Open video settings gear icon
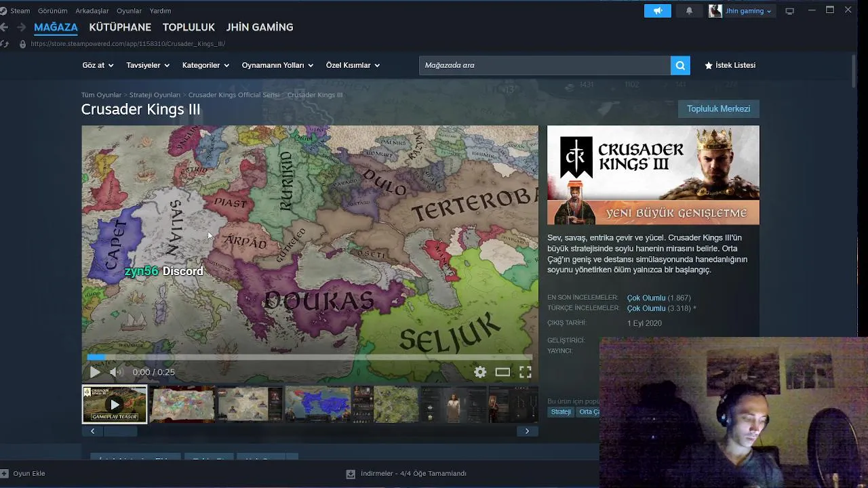This screenshot has height=488, width=868. point(480,372)
